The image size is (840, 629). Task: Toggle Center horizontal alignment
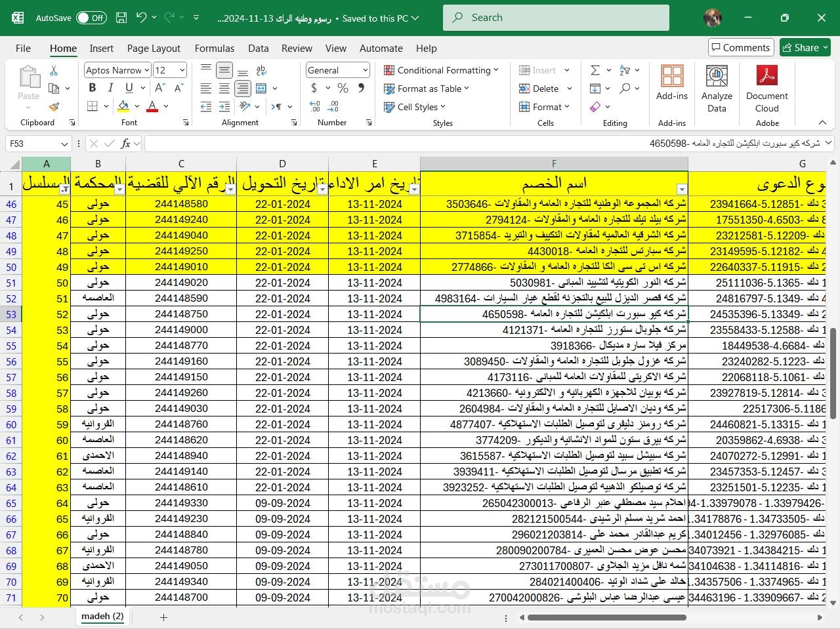[x=224, y=89]
